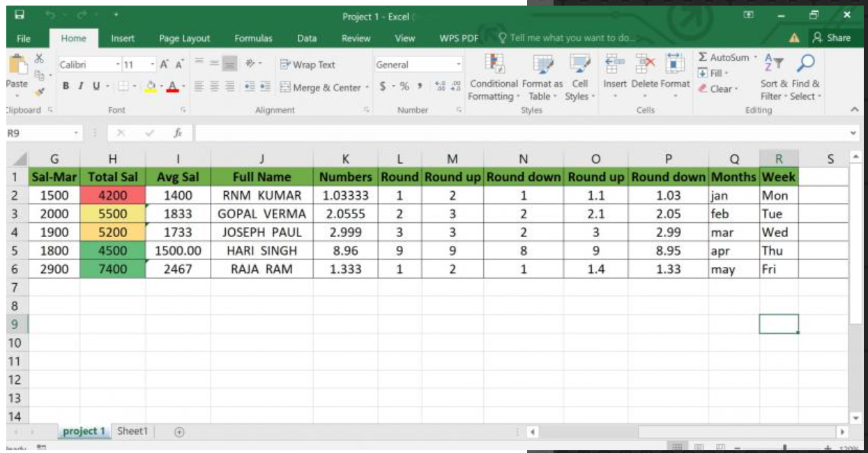The height and width of the screenshot is (453, 868).
Task: Click the Insert Function fx icon
Action: tap(179, 132)
